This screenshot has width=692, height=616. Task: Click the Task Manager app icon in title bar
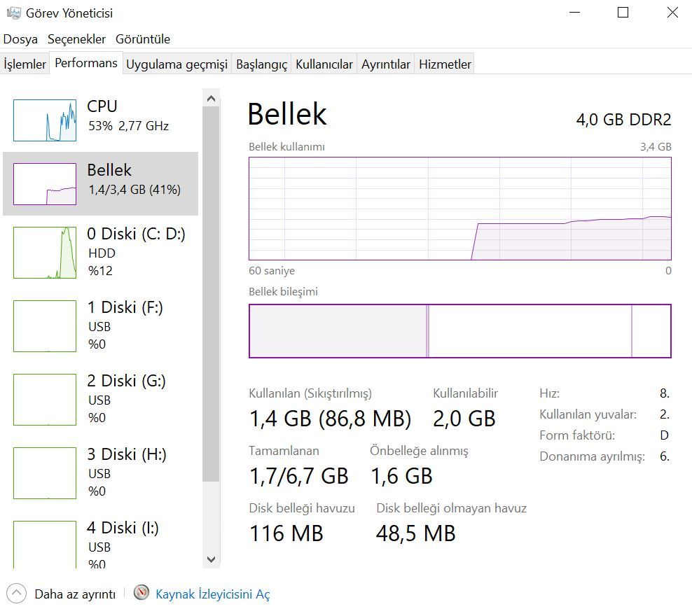[13, 13]
